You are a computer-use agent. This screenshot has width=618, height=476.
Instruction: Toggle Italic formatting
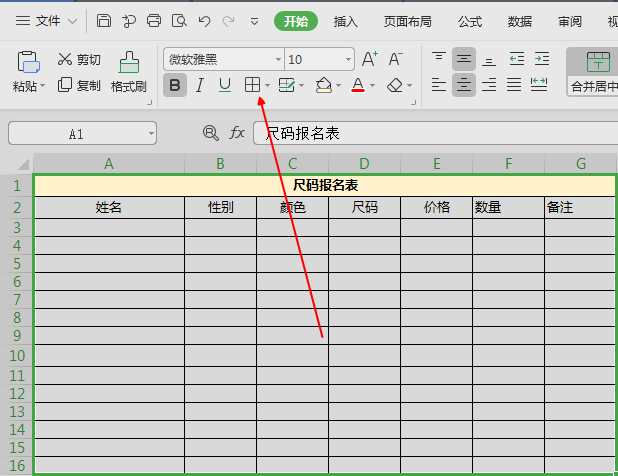click(x=200, y=85)
